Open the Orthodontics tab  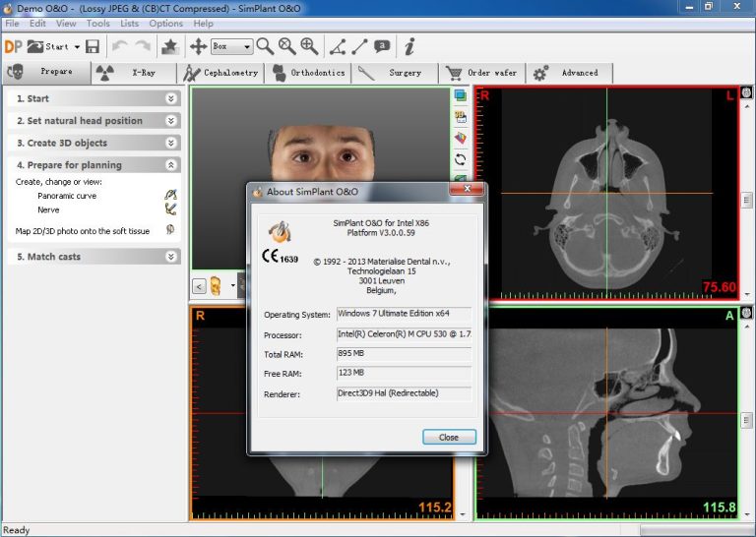(308, 73)
